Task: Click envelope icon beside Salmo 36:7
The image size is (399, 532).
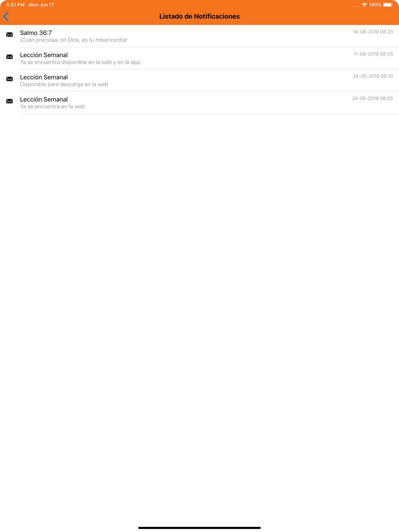Action: tap(10, 35)
